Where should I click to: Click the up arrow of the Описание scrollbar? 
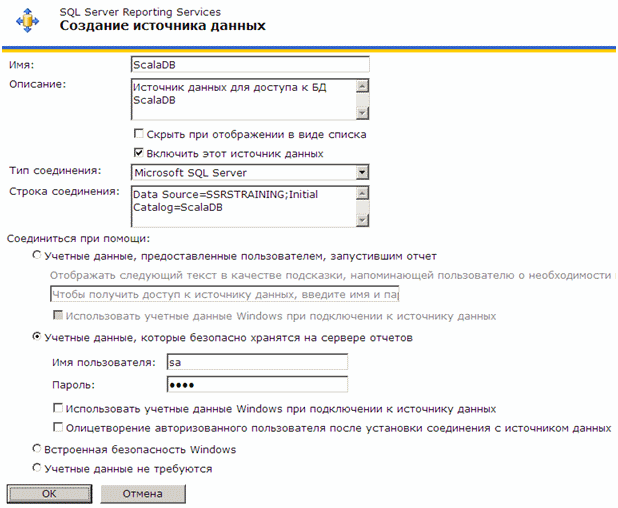tap(362, 86)
